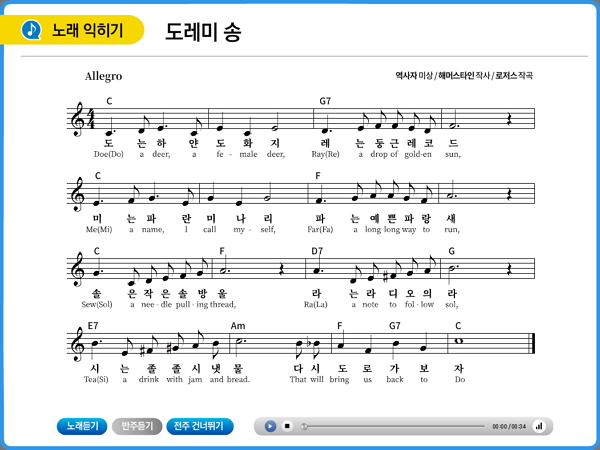This screenshot has width=600, height=450.
Task: Click the Am chord symbol
Action: click(238, 326)
